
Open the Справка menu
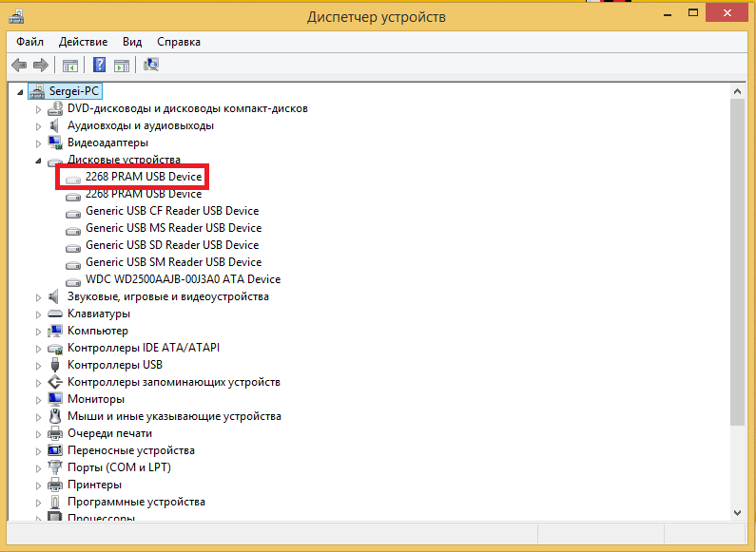(x=179, y=42)
